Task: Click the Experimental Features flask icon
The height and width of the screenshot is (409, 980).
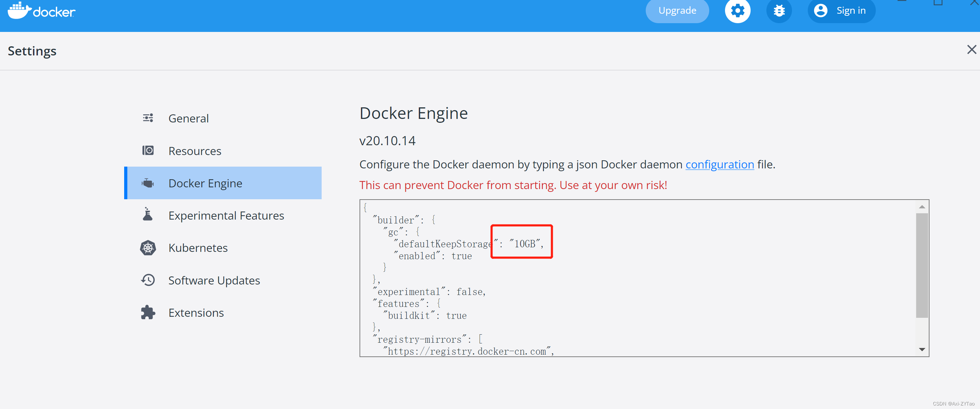Action: pos(148,215)
